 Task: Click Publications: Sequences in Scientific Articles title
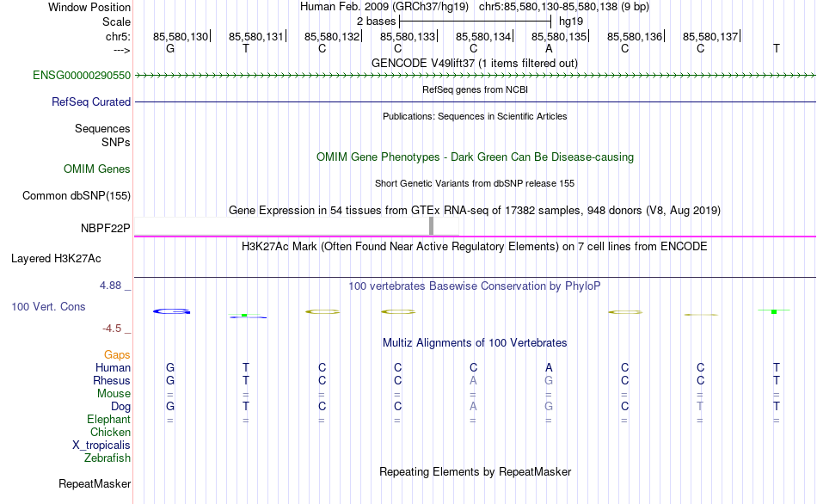tap(475, 116)
